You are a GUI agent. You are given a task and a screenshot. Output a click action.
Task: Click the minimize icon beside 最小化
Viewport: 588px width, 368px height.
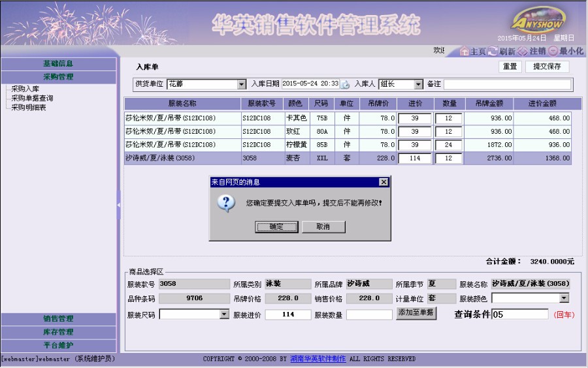(553, 52)
